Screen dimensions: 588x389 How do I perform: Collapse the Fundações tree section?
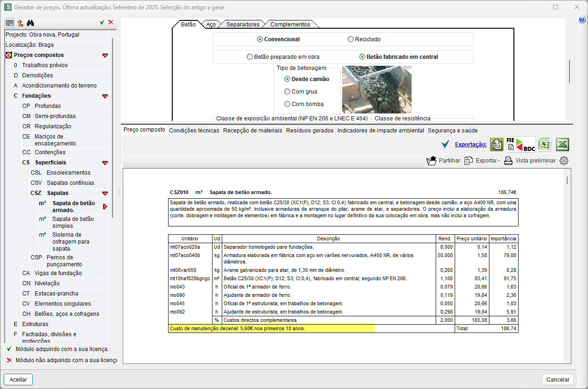(105, 96)
